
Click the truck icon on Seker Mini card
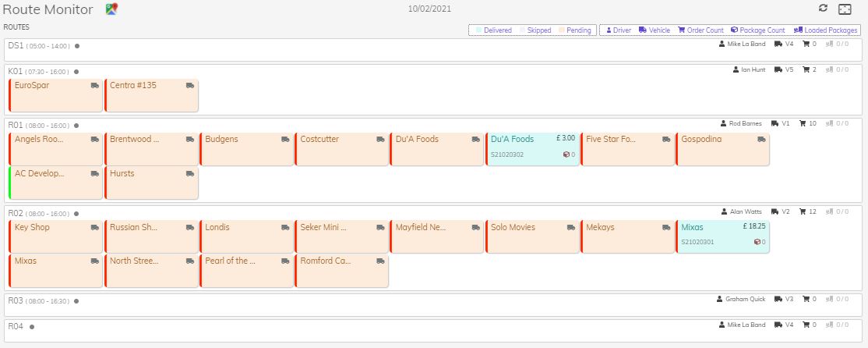380,228
